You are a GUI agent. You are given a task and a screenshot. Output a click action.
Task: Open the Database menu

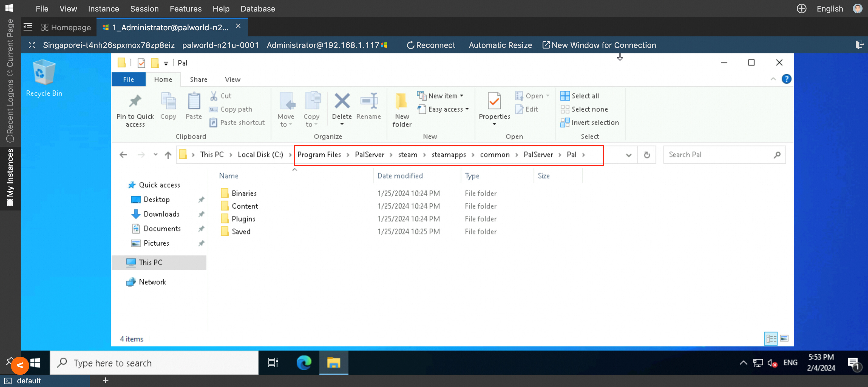tap(258, 8)
